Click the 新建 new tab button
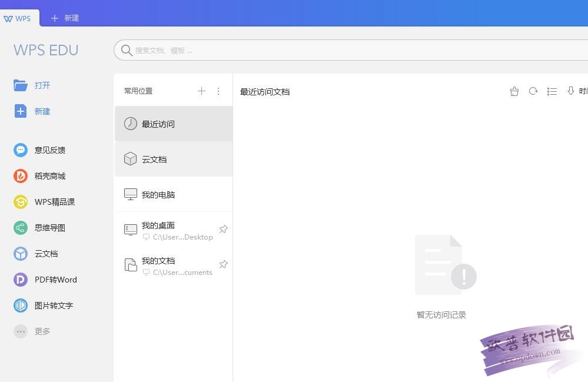Screen dimensions: 588x382 pos(65,18)
